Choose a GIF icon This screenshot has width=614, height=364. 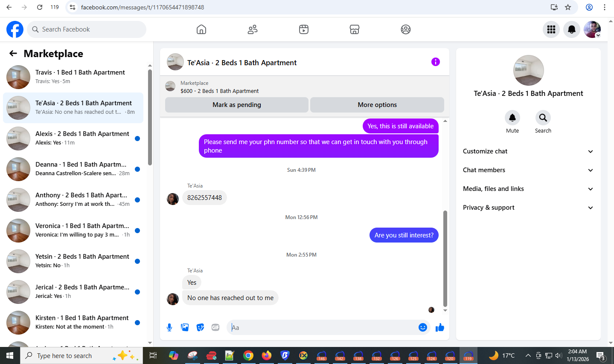coord(215,327)
